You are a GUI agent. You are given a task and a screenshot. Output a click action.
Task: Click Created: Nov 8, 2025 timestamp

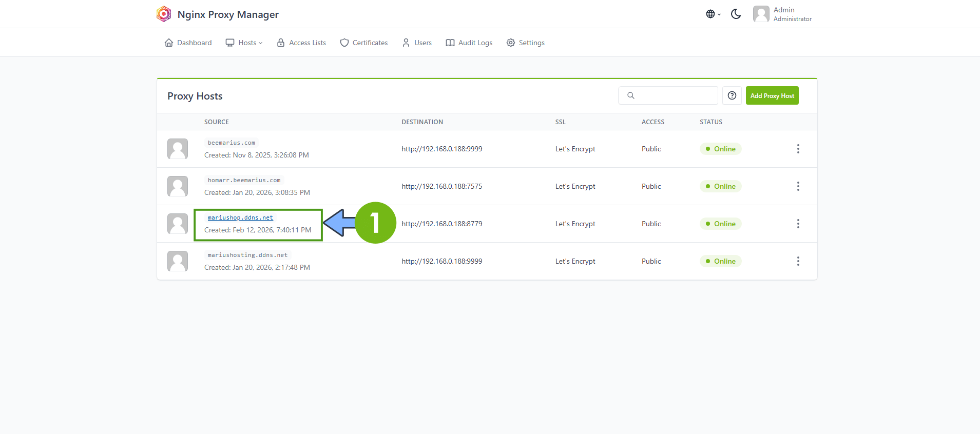coord(257,155)
